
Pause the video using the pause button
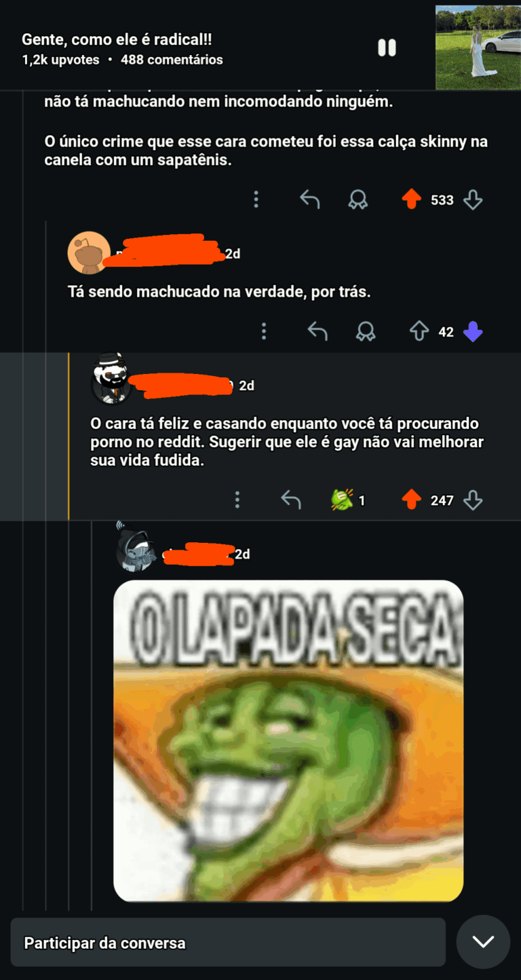(x=387, y=48)
